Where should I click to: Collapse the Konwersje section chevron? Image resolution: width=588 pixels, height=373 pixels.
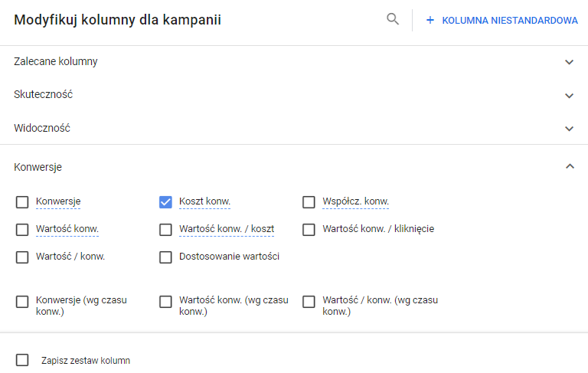pos(569,166)
